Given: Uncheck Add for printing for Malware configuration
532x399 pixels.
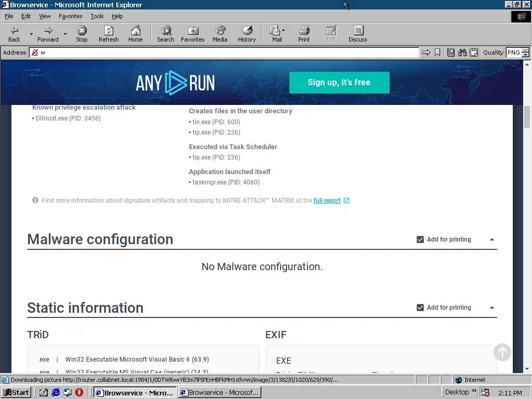Looking at the screenshot, I should 420,240.
